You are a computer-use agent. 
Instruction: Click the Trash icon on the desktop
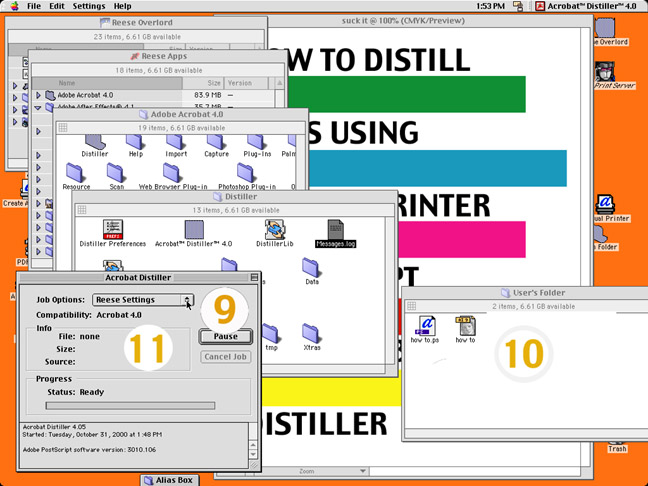tap(617, 447)
